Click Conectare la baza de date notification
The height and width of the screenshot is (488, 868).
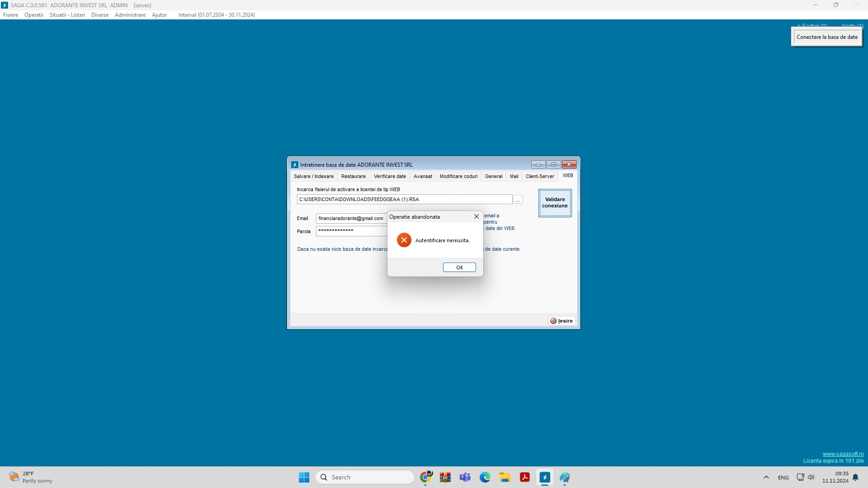pyautogui.click(x=827, y=37)
